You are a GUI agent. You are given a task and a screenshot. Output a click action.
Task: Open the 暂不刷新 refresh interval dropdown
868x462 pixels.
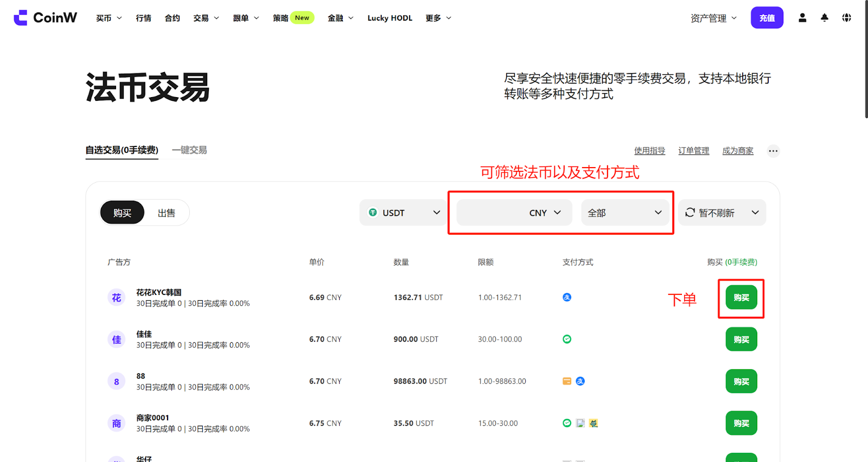coord(722,213)
